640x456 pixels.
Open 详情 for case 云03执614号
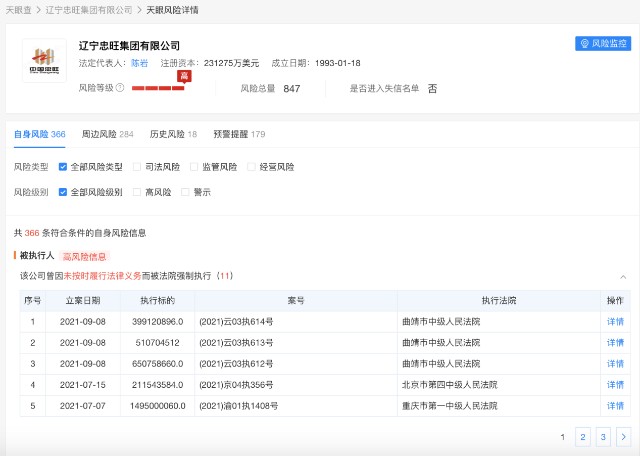pos(616,322)
